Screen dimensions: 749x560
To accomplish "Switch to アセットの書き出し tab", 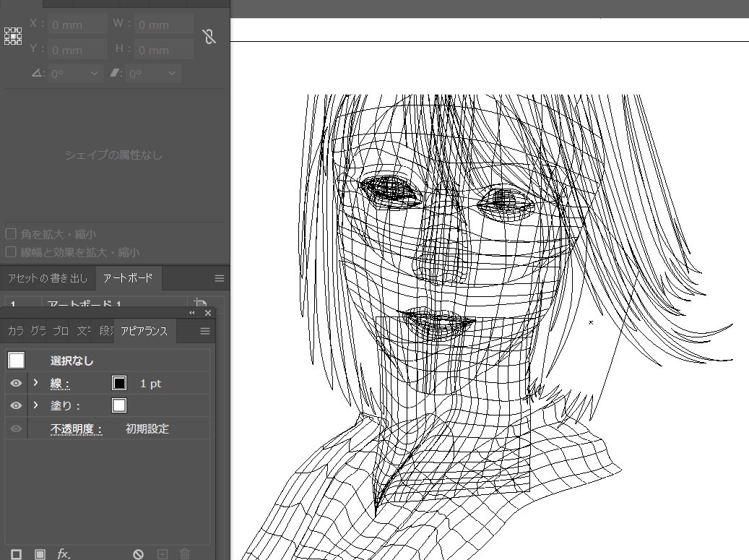I will click(47, 278).
